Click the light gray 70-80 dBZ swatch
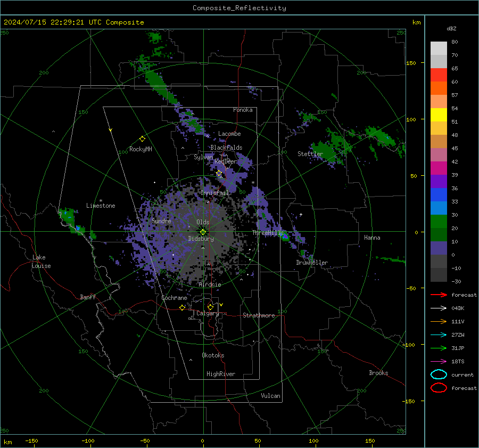The width and height of the screenshot is (479, 448). [439, 48]
